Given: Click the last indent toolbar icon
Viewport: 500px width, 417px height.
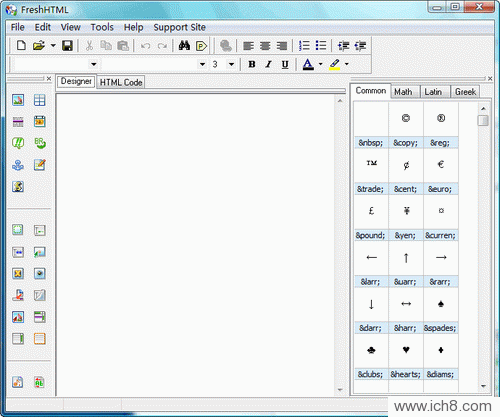Looking at the screenshot, I should pyautogui.click(x=360, y=46).
